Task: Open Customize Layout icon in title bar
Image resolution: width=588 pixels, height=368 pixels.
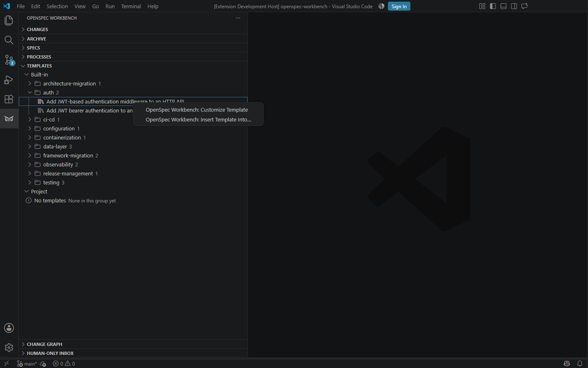Action: (482, 6)
